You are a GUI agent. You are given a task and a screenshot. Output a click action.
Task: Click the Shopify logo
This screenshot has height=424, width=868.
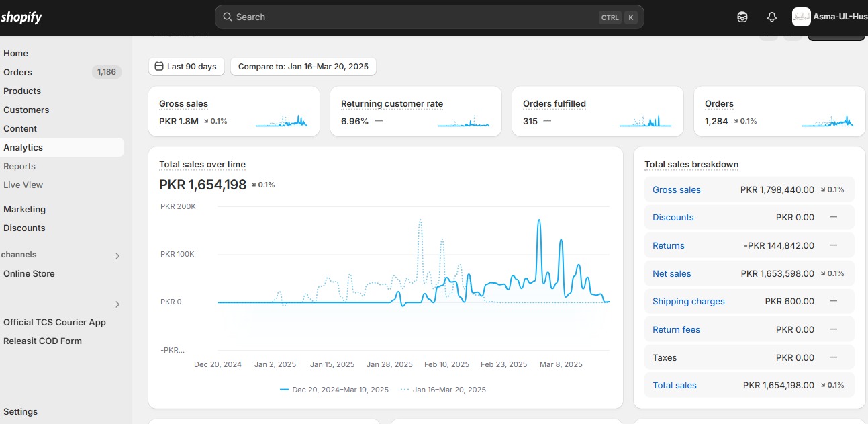point(21,17)
